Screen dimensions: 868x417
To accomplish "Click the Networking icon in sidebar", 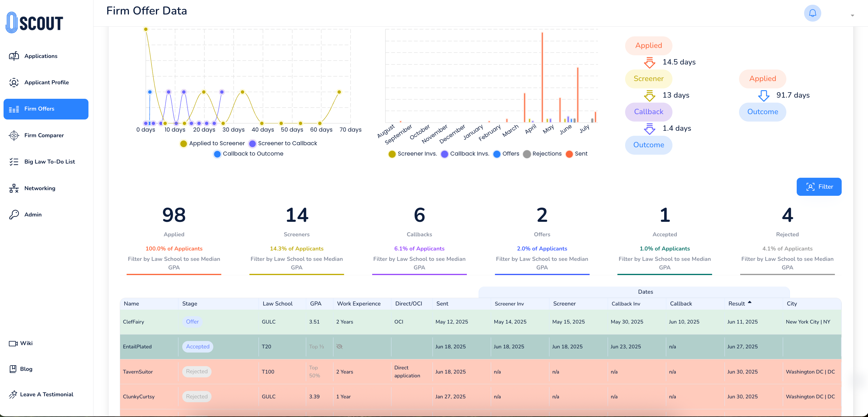I will pyautogui.click(x=14, y=188).
